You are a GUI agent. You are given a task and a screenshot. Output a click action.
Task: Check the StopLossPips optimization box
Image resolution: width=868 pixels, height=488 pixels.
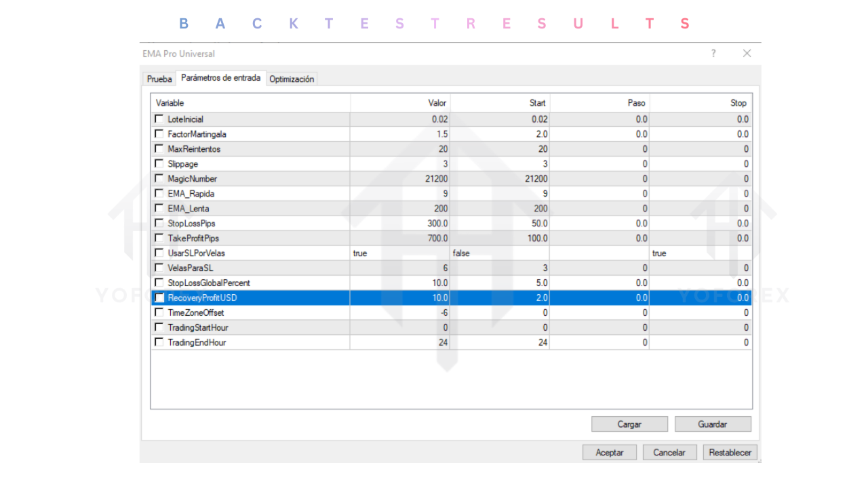(x=158, y=222)
